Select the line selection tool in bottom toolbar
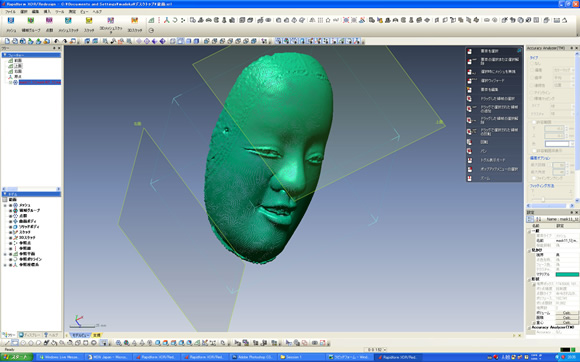This screenshot has height=362, width=580. coord(7,343)
